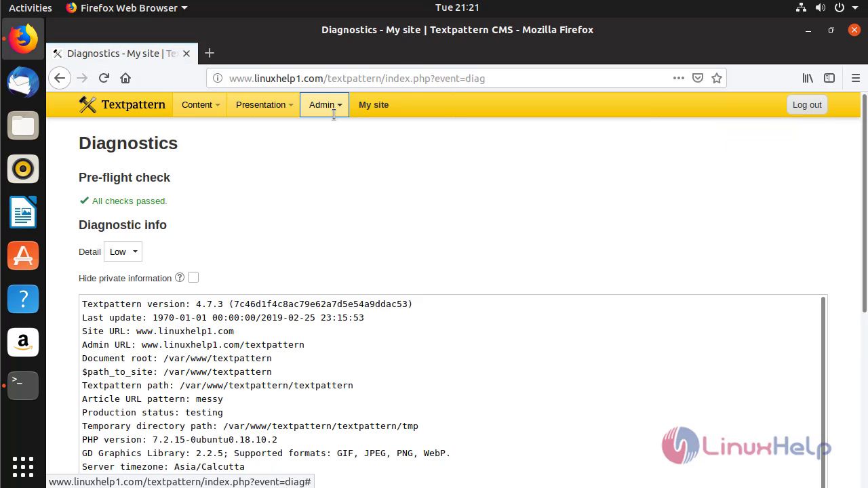Screen dimensions: 868x488
Task: Click the diagnostics textarea scrollbar
Action: pyautogui.click(x=825, y=392)
